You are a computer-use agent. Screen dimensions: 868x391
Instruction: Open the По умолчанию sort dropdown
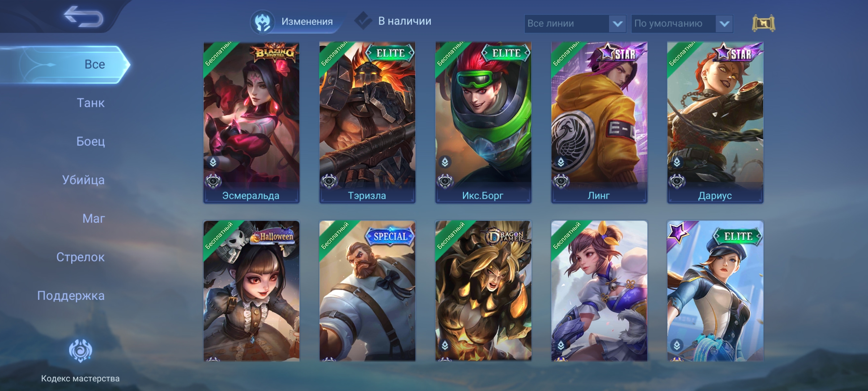[x=682, y=24]
